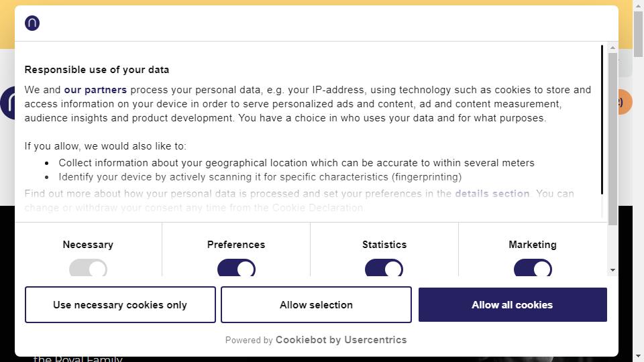Open the 'details section' link
This screenshot has width=644, height=362.
click(x=492, y=194)
